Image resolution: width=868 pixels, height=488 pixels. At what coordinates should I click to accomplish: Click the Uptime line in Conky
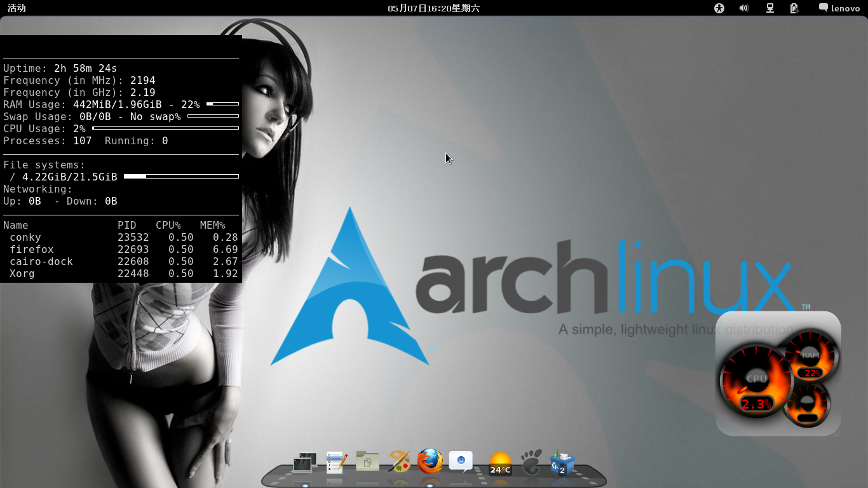(x=60, y=69)
